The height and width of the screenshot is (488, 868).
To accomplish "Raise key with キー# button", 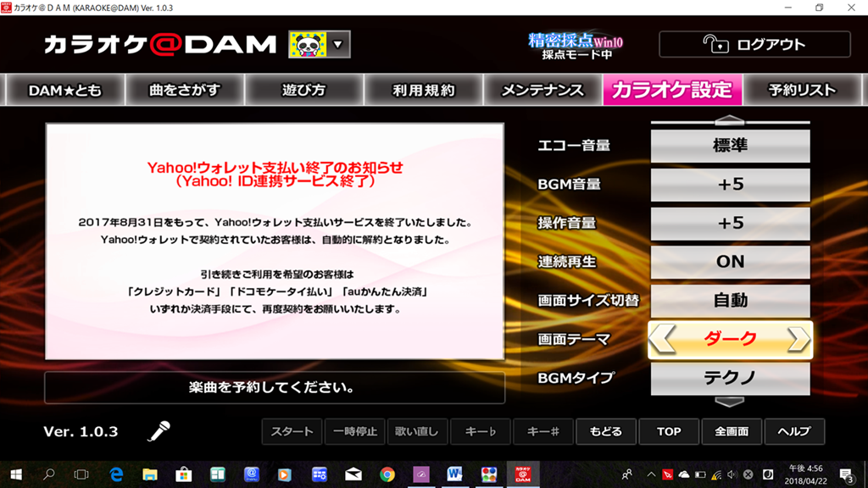I will pos(543,431).
